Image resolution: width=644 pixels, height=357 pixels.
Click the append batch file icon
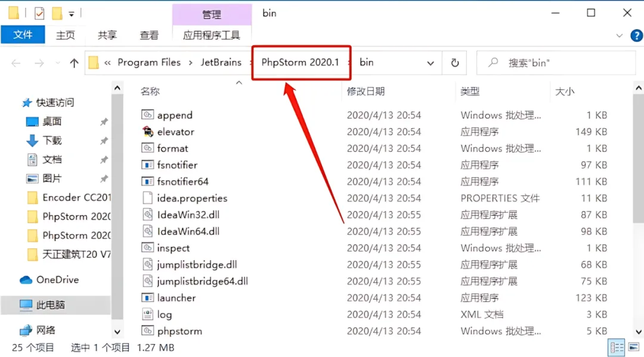point(147,115)
